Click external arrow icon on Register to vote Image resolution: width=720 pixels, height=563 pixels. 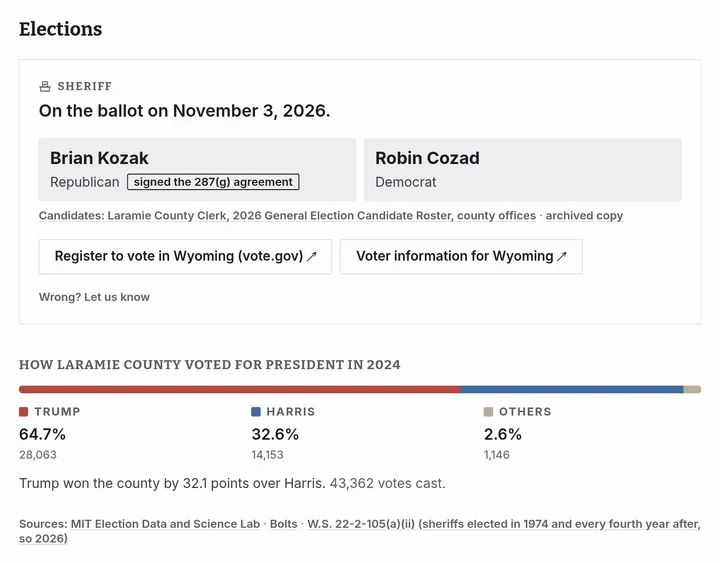coord(312,256)
